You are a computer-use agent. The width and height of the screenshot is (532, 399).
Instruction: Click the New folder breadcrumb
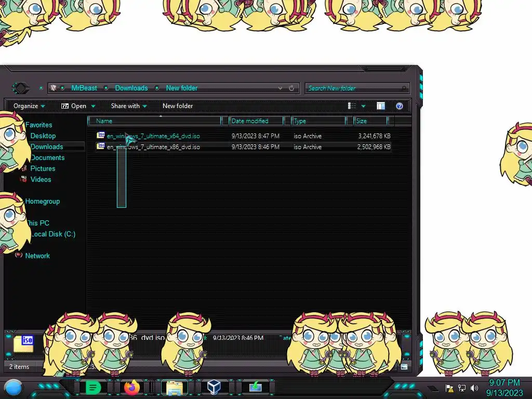click(181, 88)
